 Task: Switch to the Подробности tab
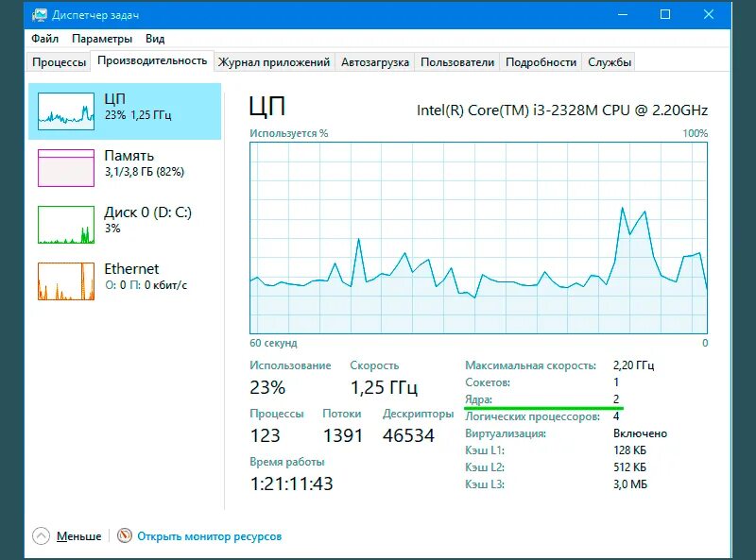[x=541, y=62]
